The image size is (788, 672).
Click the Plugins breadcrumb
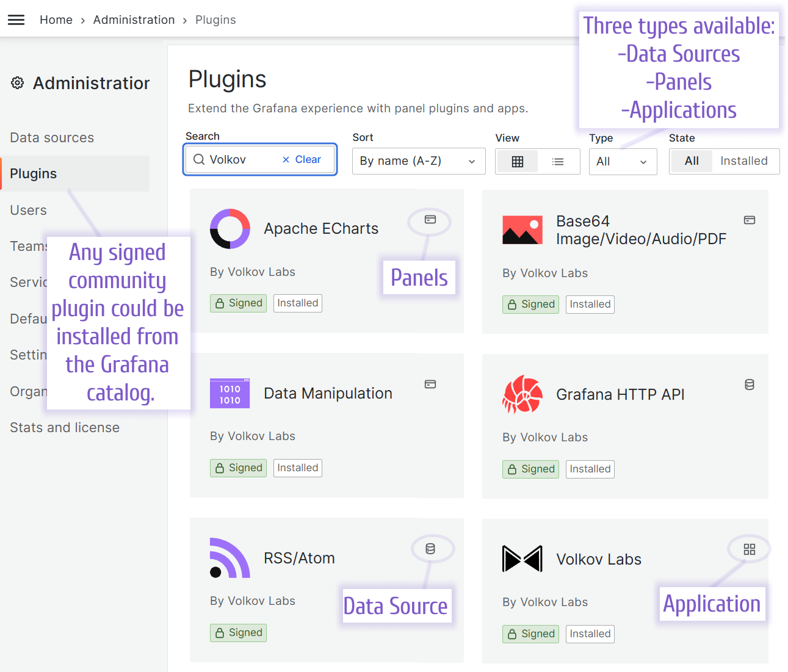click(215, 20)
